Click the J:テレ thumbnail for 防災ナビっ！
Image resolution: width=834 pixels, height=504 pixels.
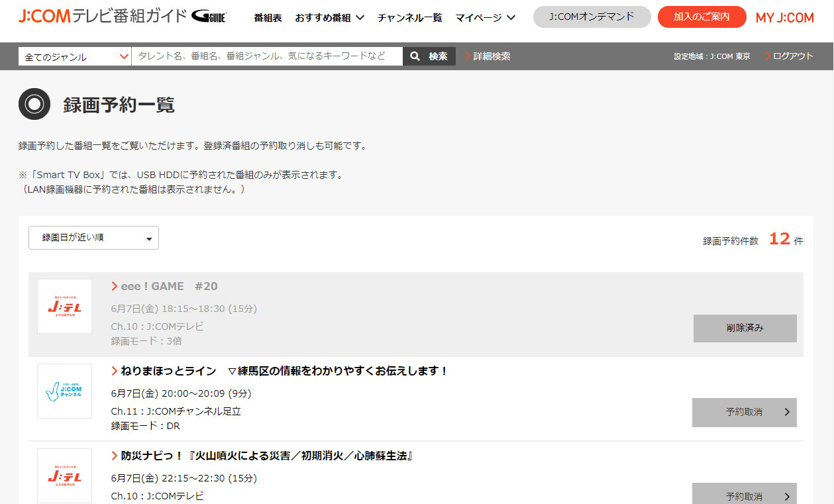pyautogui.click(x=64, y=476)
